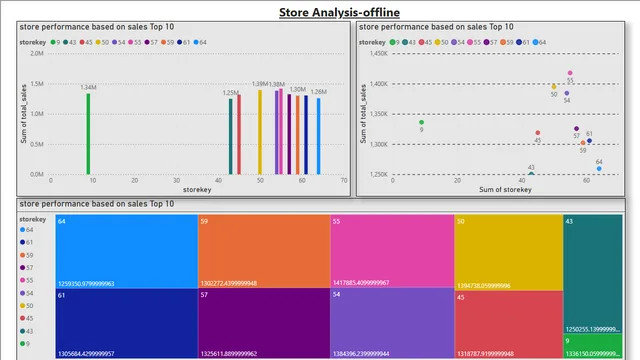The height and width of the screenshot is (360, 640).
Task: Select treemap tile for store 59
Action: pyautogui.click(x=264, y=251)
